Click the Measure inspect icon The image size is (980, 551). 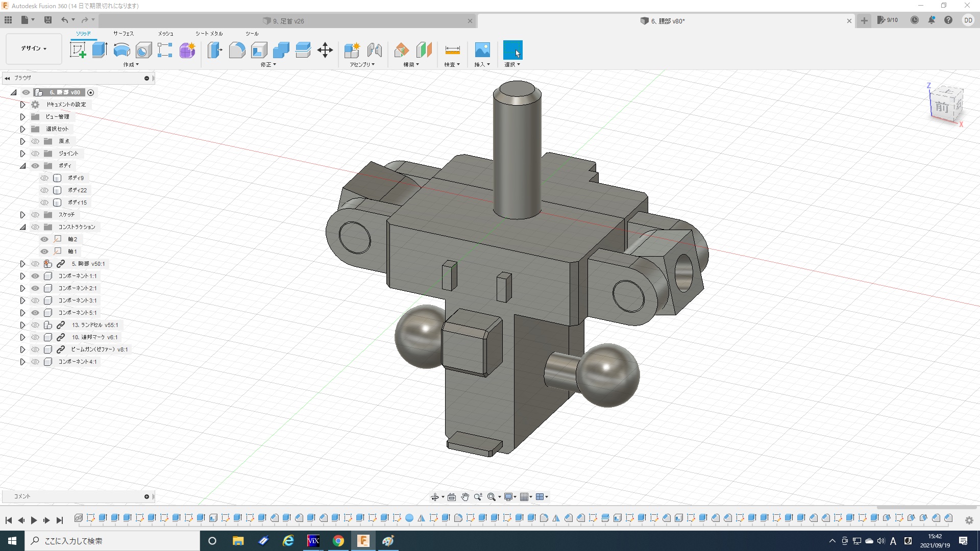tap(452, 50)
